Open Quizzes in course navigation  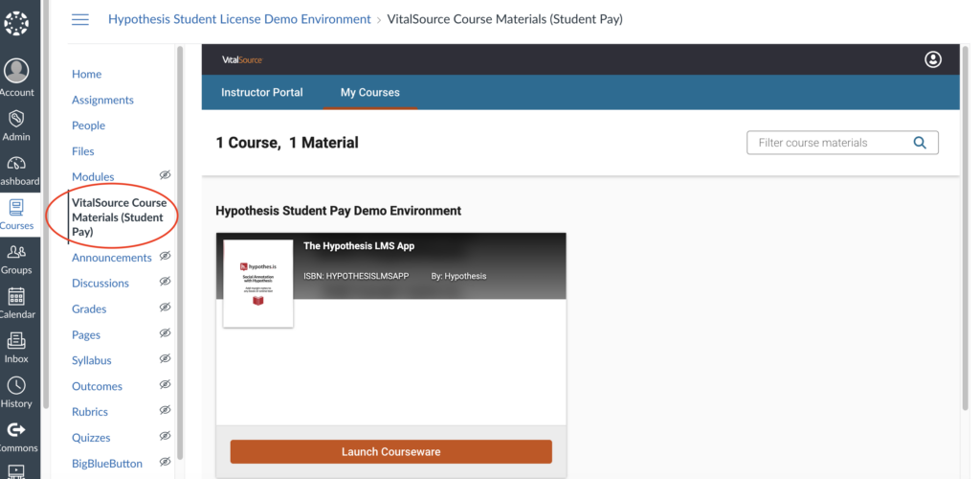[x=91, y=438]
